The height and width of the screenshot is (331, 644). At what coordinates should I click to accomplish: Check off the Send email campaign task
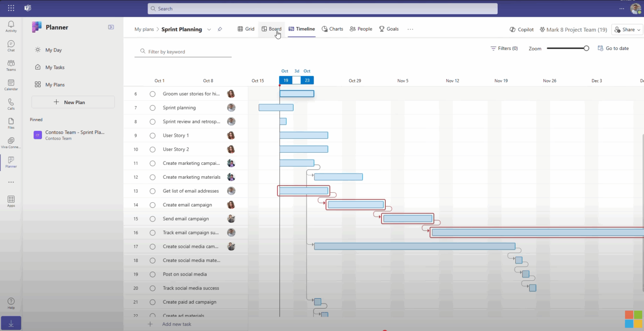click(x=153, y=219)
